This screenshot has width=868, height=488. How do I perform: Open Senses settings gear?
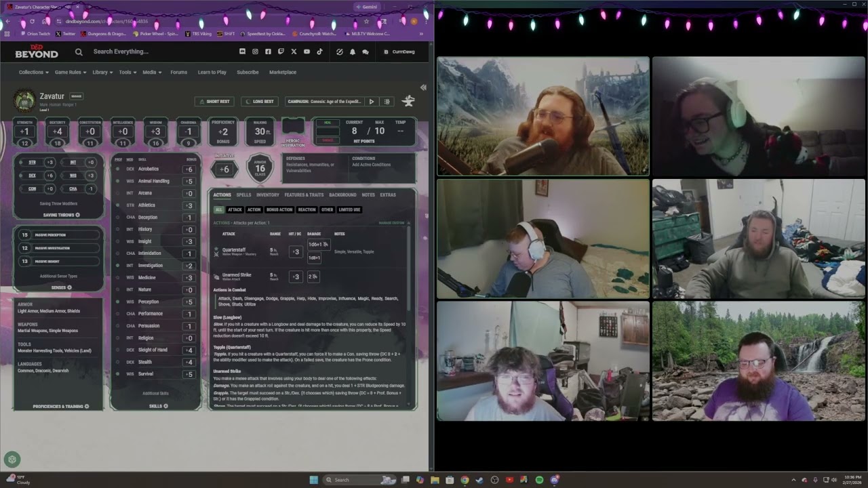(x=69, y=287)
